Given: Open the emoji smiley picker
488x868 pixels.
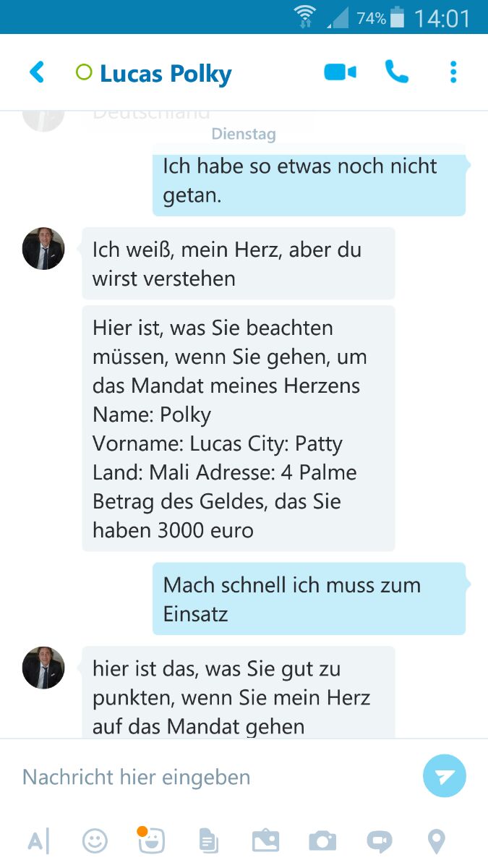Looking at the screenshot, I should pos(95,841).
